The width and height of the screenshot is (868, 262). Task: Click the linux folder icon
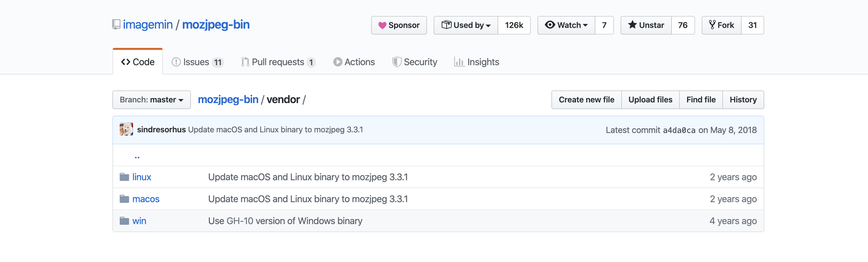point(124,177)
